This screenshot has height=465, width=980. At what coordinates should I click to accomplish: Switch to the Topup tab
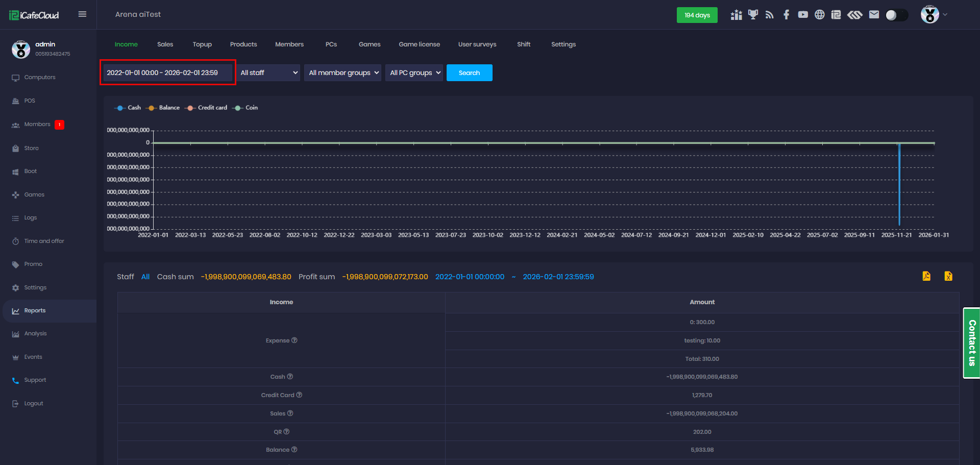202,44
